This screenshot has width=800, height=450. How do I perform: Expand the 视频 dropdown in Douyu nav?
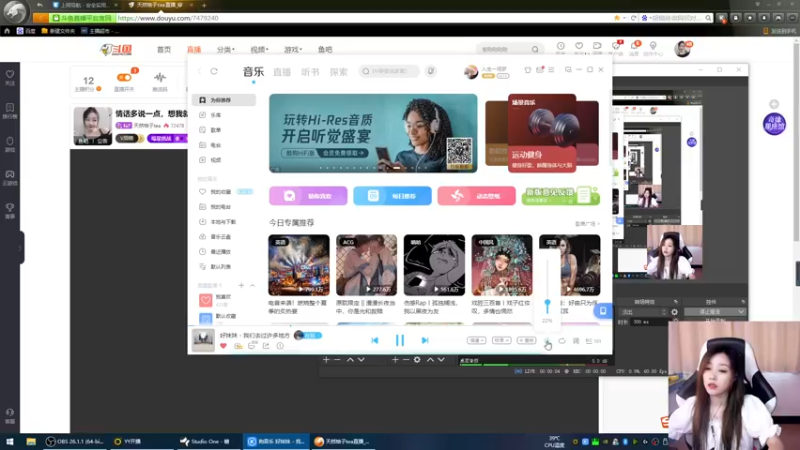[259, 49]
